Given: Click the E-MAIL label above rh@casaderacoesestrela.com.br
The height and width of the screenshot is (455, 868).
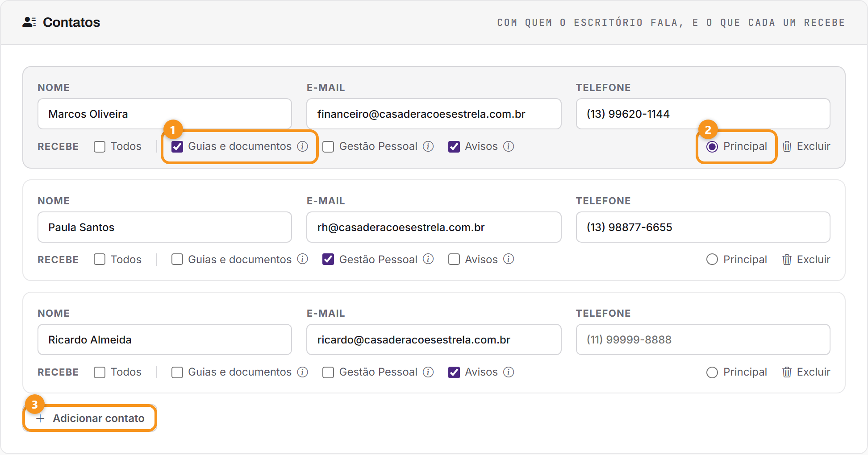Looking at the screenshot, I should point(326,201).
